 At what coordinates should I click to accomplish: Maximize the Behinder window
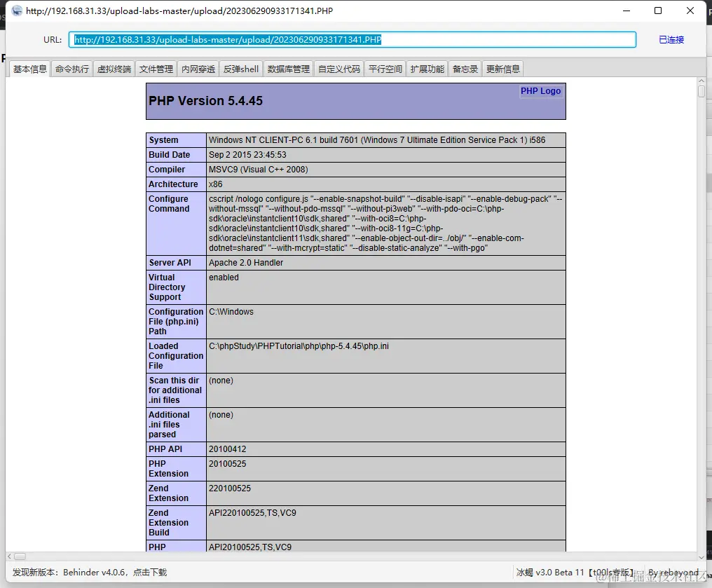(x=658, y=11)
